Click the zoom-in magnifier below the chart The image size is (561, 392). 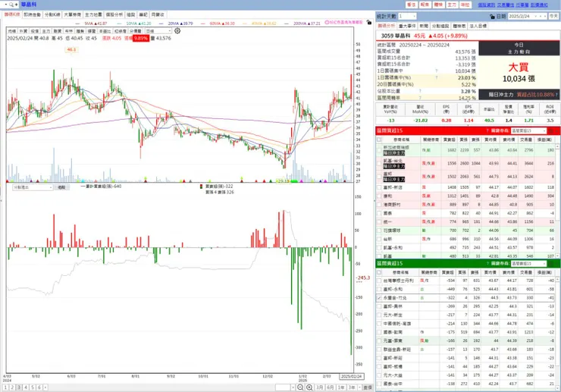309,387
